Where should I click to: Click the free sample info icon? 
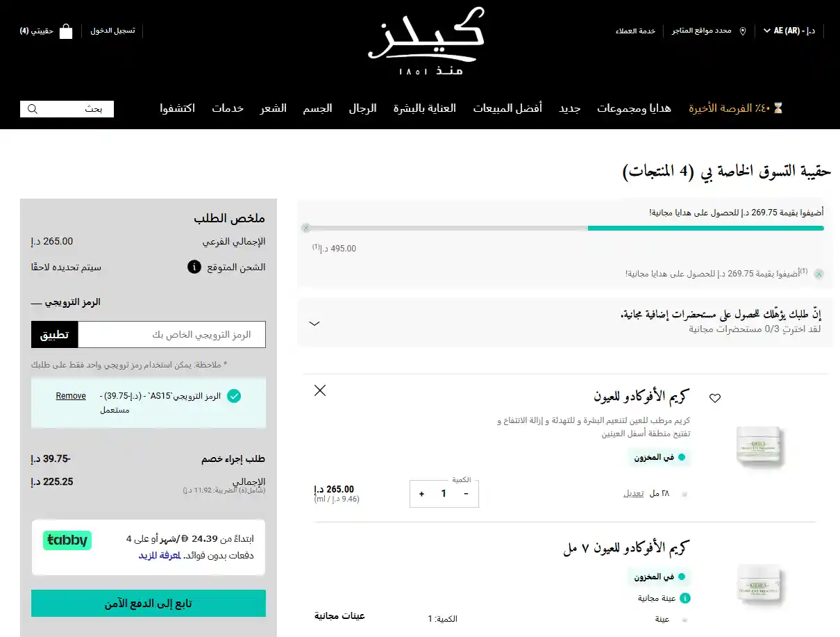point(685,598)
